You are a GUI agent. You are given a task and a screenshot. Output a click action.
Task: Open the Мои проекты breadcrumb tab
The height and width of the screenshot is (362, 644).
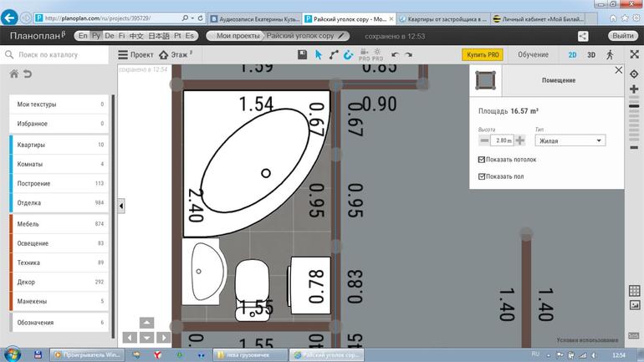[x=236, y=36]
